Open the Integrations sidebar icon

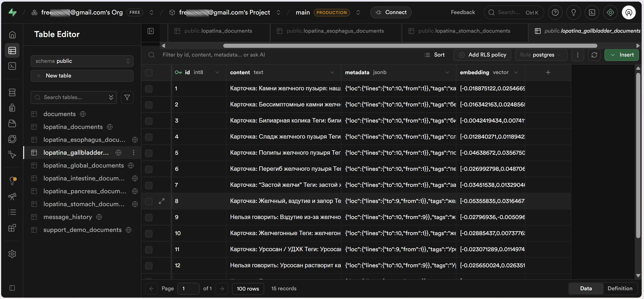[x=12, y=228]
